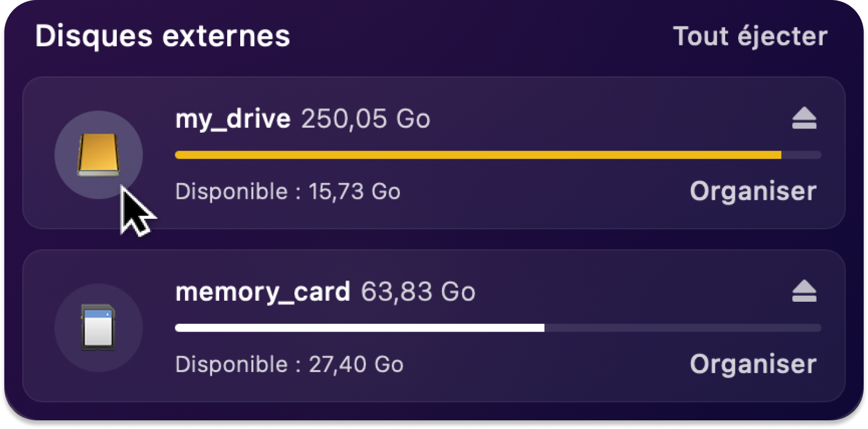Click the white filled portion of memory_card usage bar
The height and width of the screenshot is (429, 868).
(x=360, y=328)
